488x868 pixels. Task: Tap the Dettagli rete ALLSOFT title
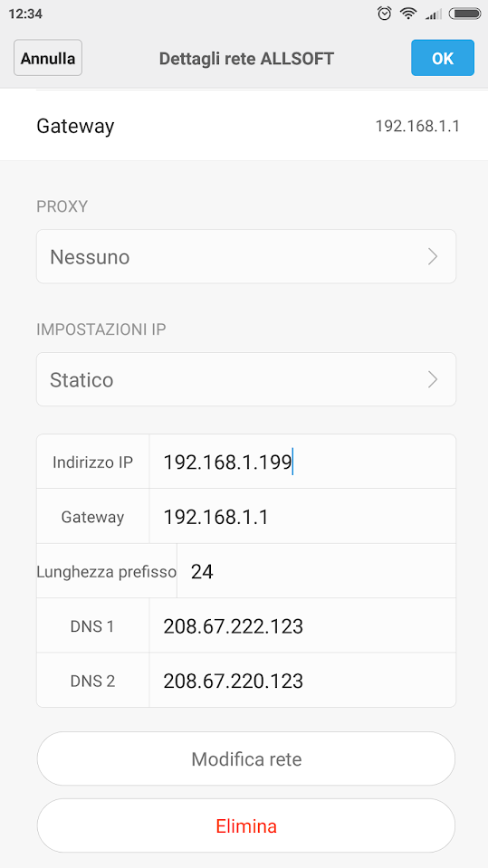click(x=246, y=58)
